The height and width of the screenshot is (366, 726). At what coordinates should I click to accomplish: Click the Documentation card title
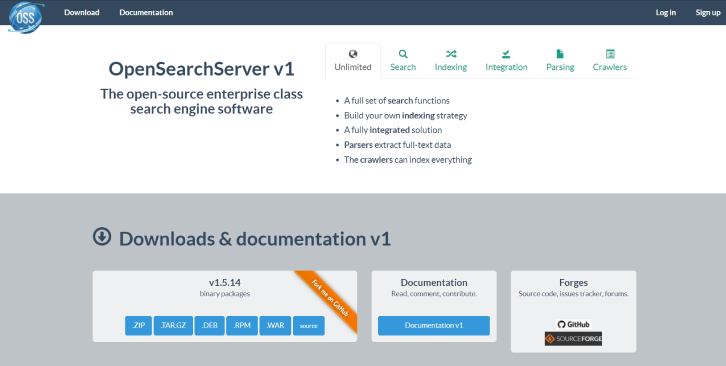[x=434, y=283]
